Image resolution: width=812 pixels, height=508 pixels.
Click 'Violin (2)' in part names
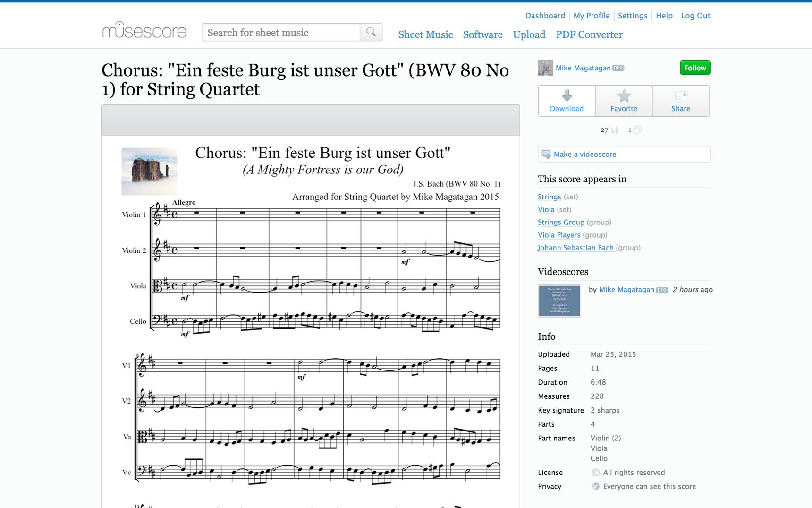point(606,438)
